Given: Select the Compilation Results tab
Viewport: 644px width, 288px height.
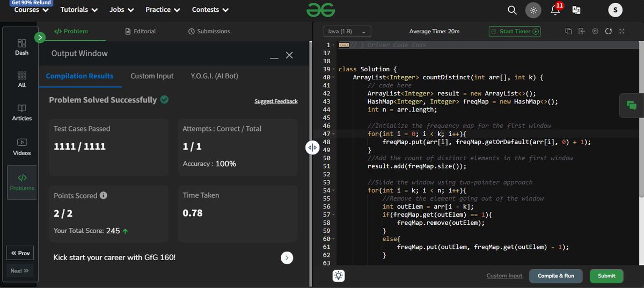Looking at the screenshot, I should (x=79, y=76).
